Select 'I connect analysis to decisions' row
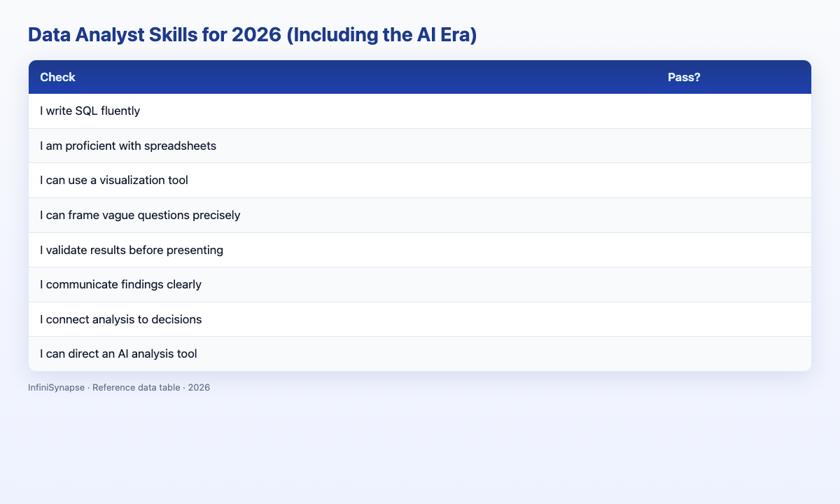 [x=420, y=319]
